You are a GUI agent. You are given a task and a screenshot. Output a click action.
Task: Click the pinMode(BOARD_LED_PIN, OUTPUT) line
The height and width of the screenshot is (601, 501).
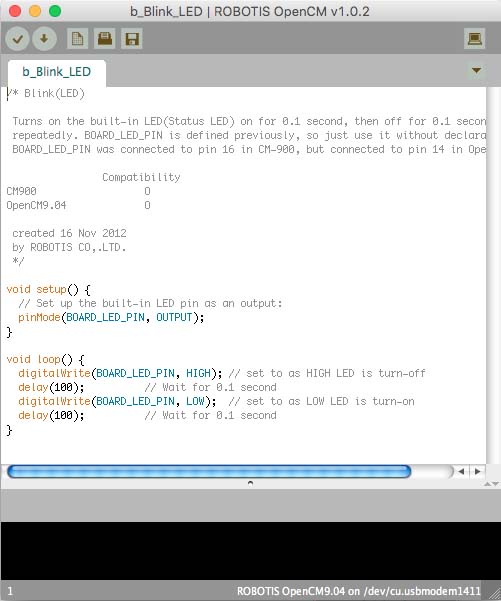(111, 317)
